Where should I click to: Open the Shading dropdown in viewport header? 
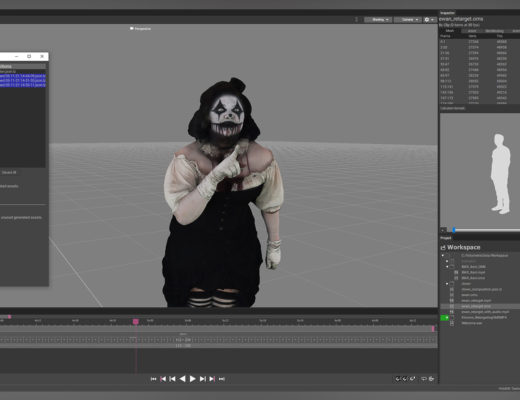tap(378, 20)
